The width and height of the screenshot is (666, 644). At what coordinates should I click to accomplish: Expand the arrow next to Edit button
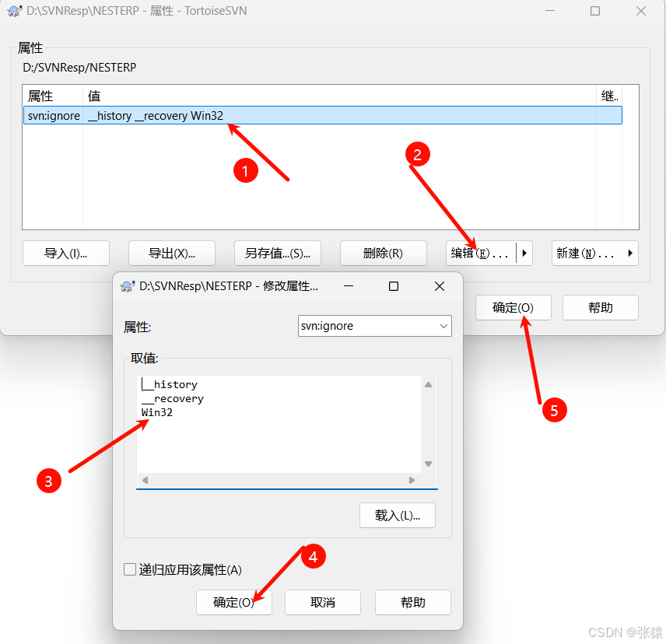click(524, 254)
